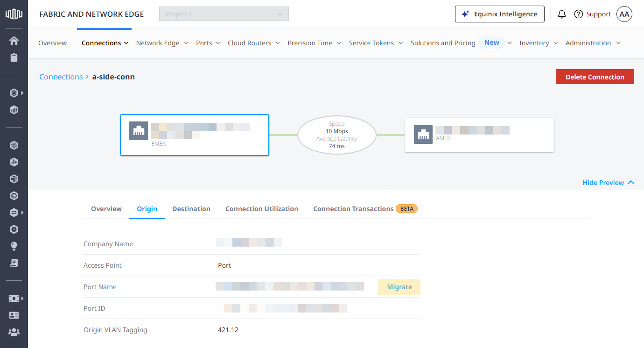The width and height of the screenshot is (644, 348).
Task: Click the ID card icon in the sidebar
Action: (x=14, y=315)
